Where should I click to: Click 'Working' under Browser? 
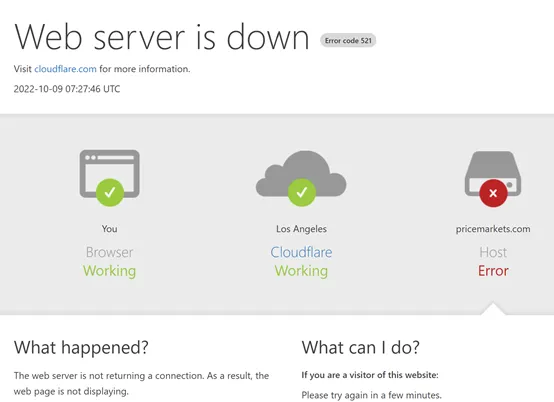(110, 271)
